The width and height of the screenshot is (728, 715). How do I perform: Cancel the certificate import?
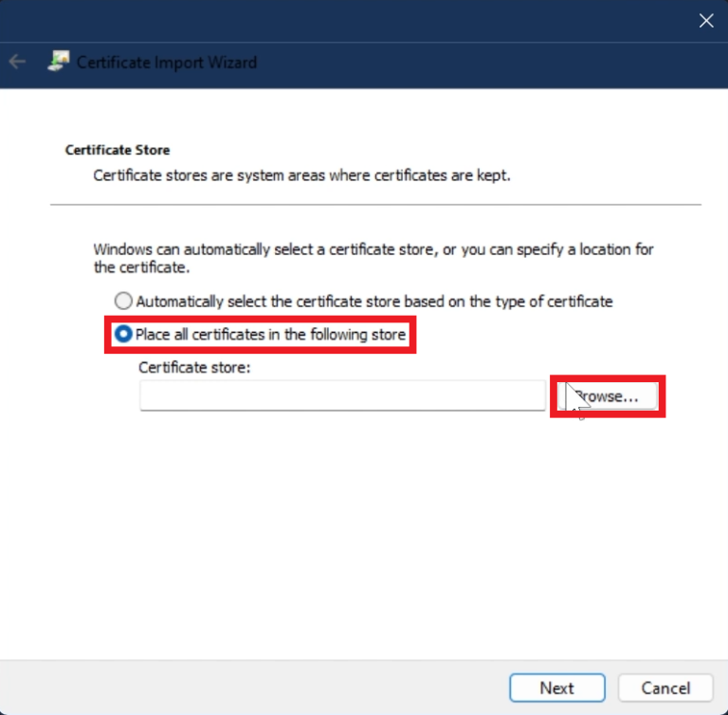click(665, 687)
